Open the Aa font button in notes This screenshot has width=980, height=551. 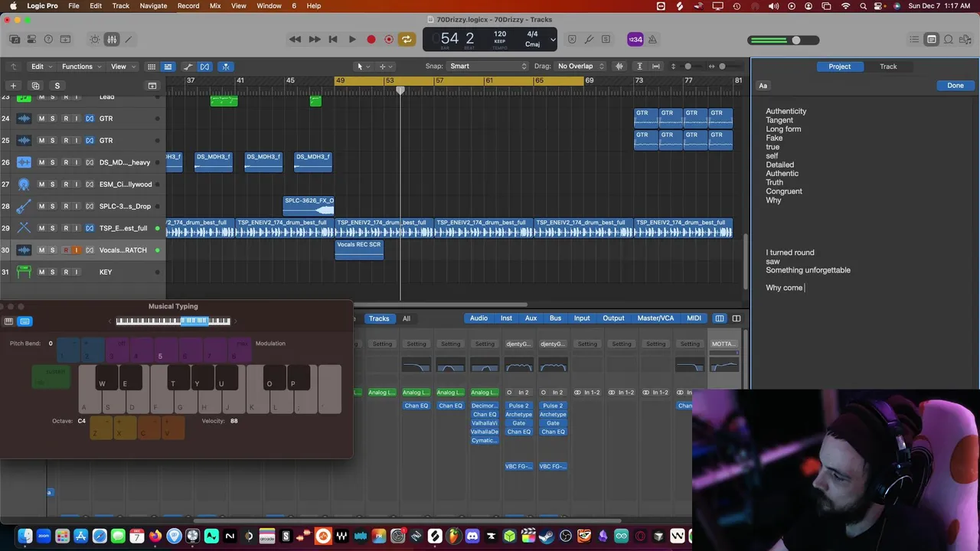[x=763, y=86]
